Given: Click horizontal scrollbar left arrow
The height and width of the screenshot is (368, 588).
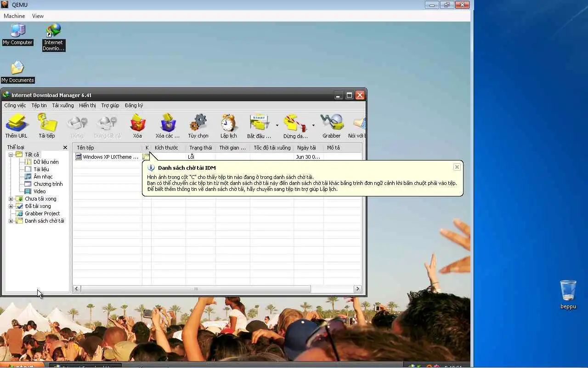Looking at the screenshot, I should (x=77, y=289).
